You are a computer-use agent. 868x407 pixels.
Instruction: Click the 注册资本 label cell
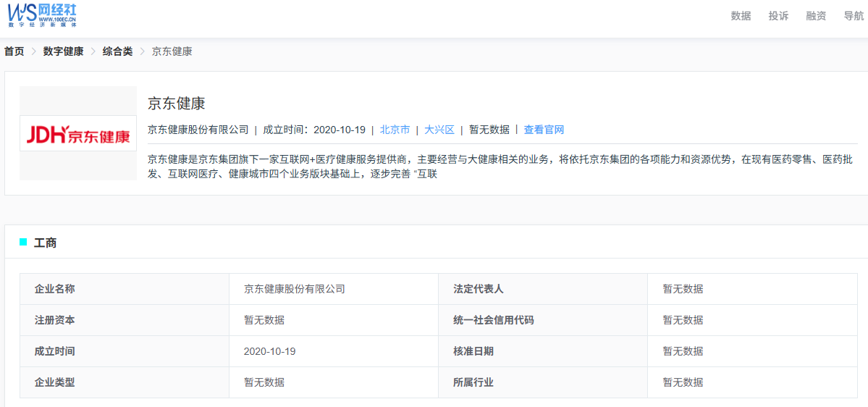[x=125, y=320]
